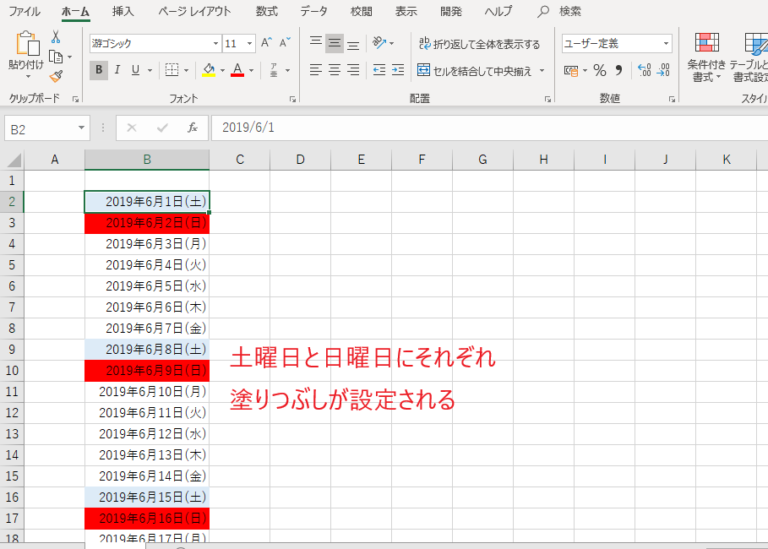The height and width of the screenshot is (549, 768).
Task: Toggle Underline formatting
Action: tap(136, 70)
